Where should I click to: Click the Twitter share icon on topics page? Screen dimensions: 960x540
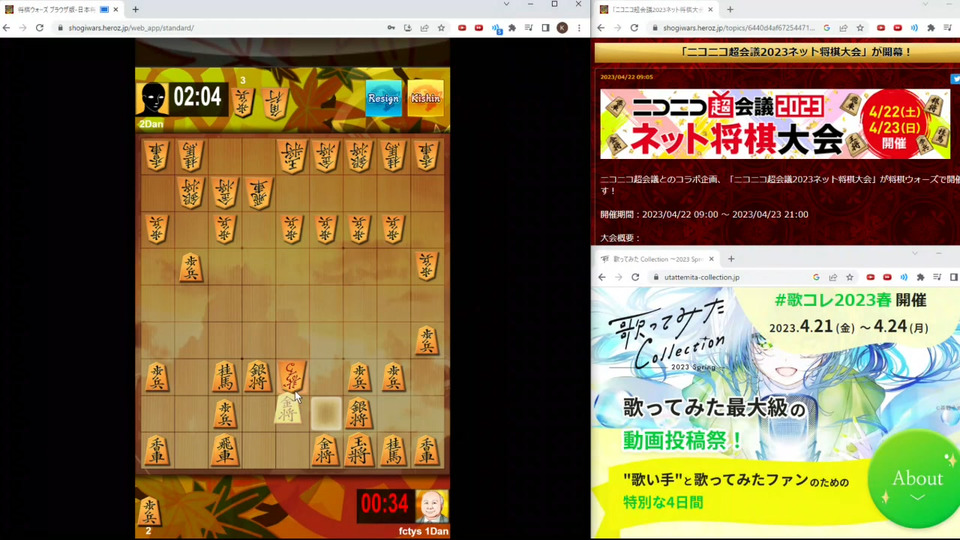coord(955,78)
